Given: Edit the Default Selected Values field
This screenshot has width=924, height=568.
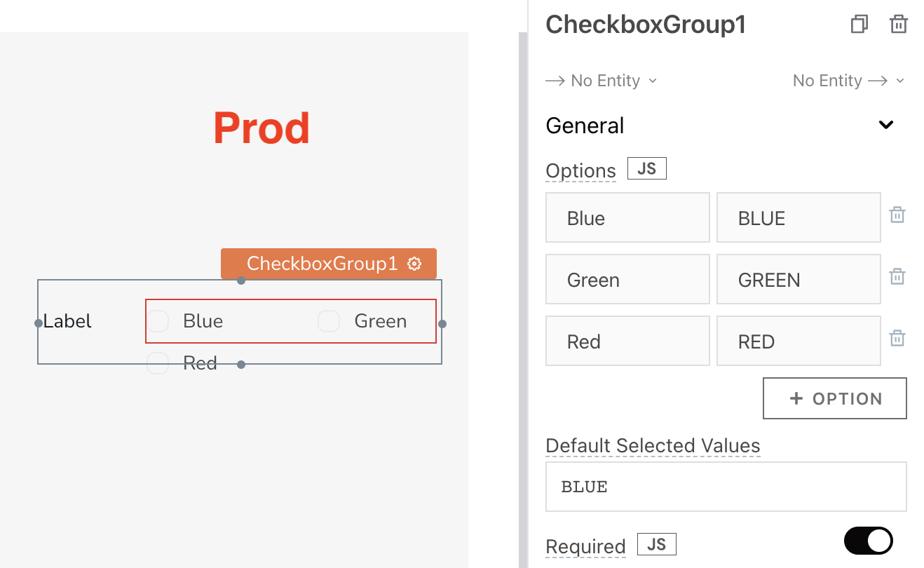Looking at the screenshot, I should click(x=726, y=487).
